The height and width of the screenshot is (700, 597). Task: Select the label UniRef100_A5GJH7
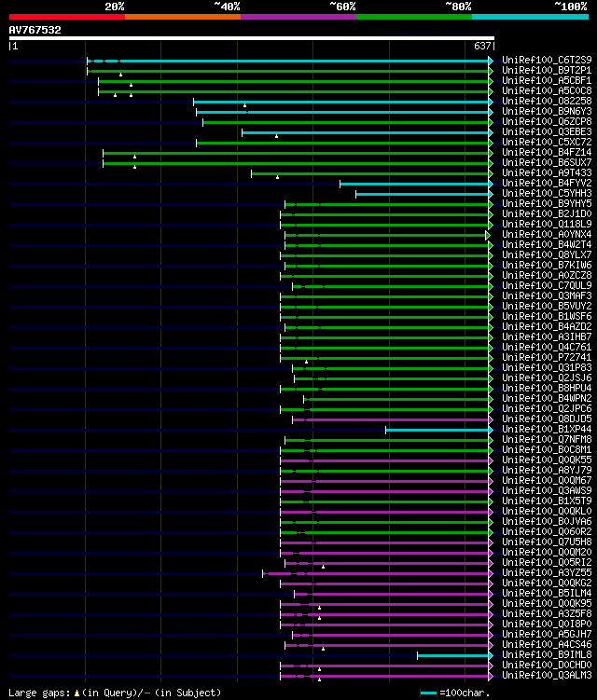click(x=547, y=635)
